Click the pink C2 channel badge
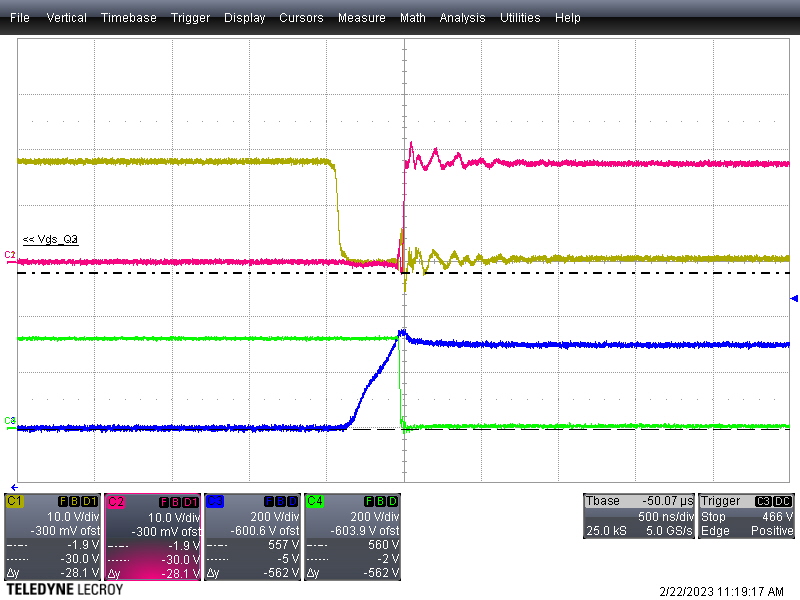This screenshot has height=600, width=800. coord(115,502)
